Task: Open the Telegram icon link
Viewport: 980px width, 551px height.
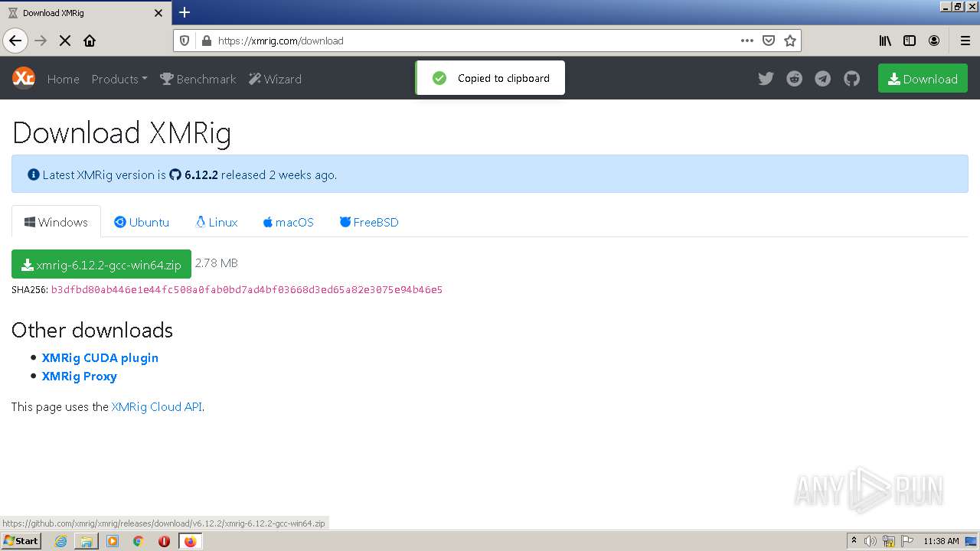Action: point(823,79)
